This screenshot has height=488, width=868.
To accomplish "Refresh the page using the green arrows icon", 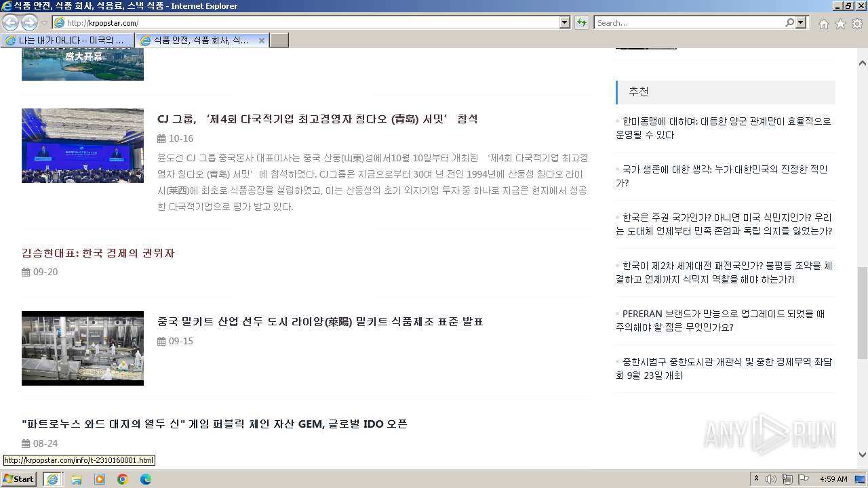I will click(582, 22).
